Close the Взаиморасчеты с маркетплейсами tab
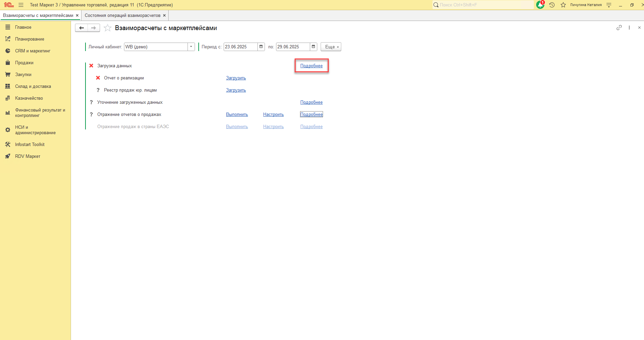The height and width of the screenshot is (340, 644). click(77, 16)
